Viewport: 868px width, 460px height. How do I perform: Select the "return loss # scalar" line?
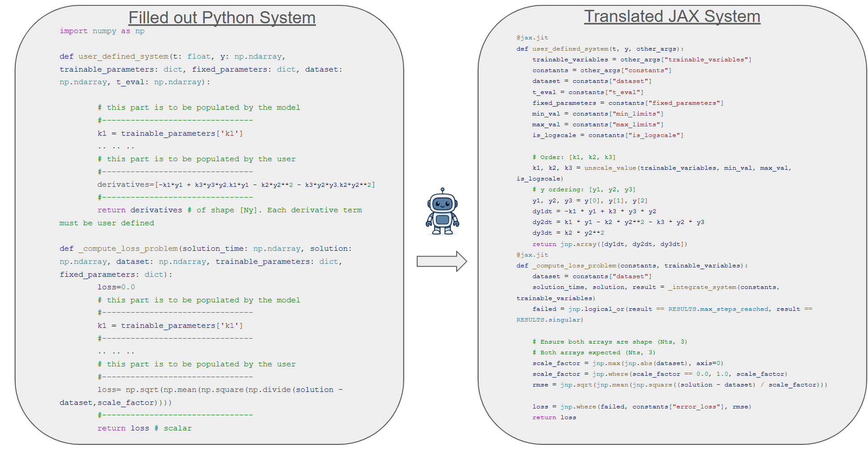coord(144,428)
